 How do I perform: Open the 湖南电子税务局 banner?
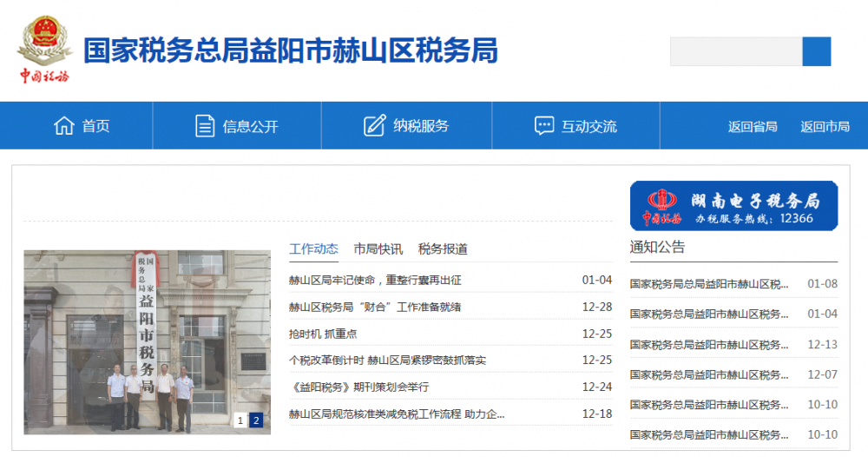point(733,206)
